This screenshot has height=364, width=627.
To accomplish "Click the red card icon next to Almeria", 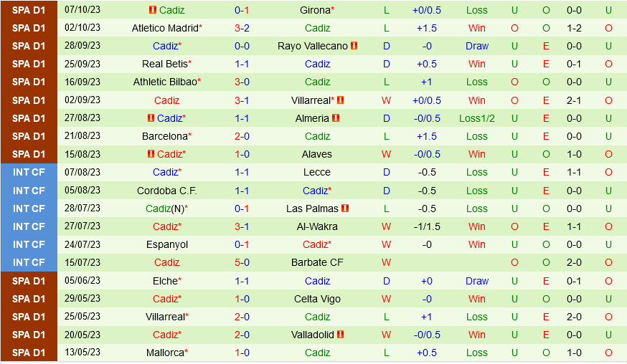I will pos(336,118).
